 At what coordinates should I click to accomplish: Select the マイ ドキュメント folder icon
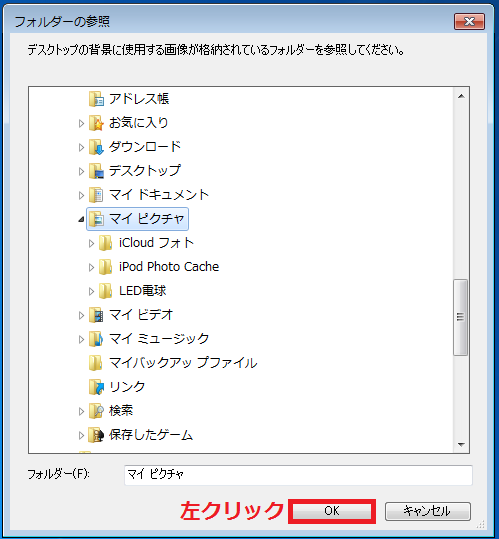(96, 195)
